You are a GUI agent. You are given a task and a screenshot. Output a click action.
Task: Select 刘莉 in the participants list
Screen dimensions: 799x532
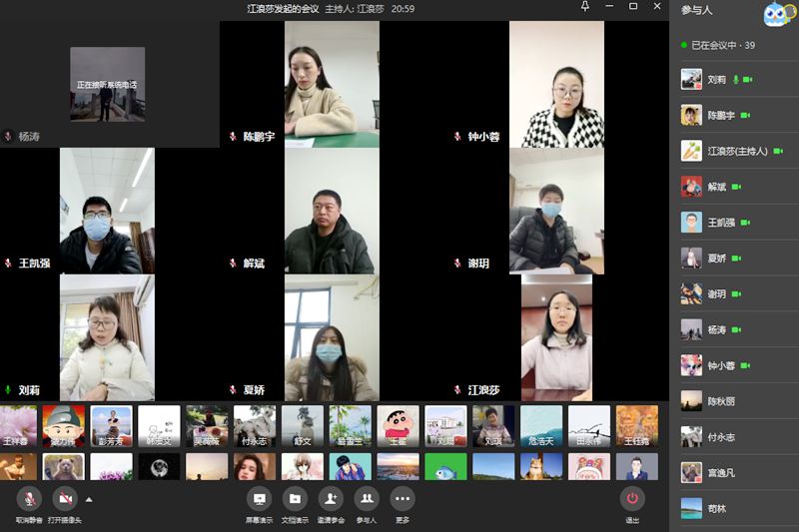click(x=716, y=79)
